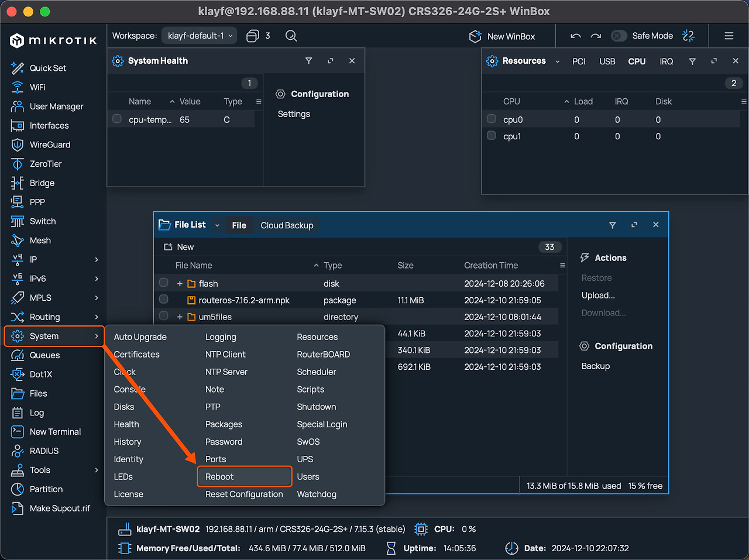Expand the um5files directory

click(x=180, y=317)
